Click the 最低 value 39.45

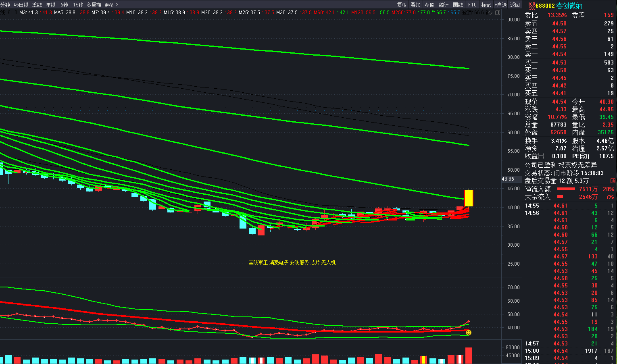pyautogui.click(x=607, y=117)
